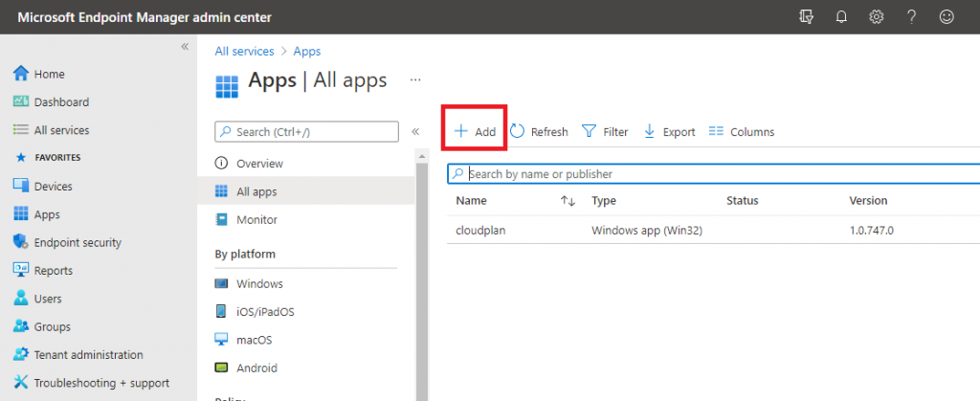This screenshot has width=980, height=401.
Task: Click the Reports icon in sidebar
Action: pyautogui.click(x=21, y=270)
